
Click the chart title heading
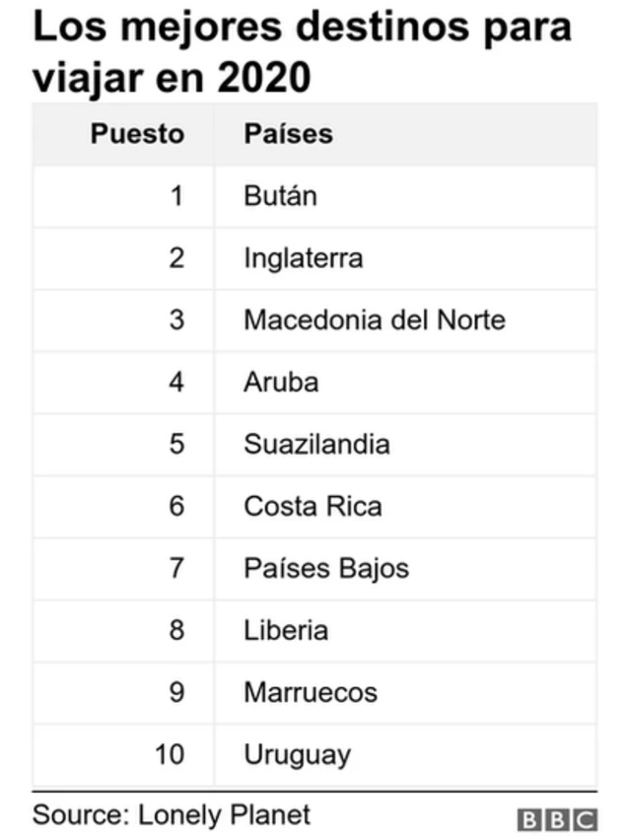(x=302, y=51)
